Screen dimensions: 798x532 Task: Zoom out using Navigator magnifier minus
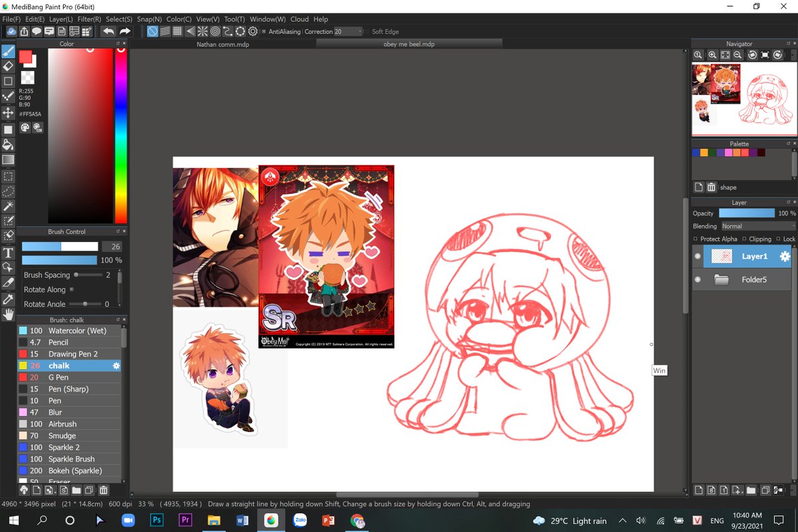[739, 55]
